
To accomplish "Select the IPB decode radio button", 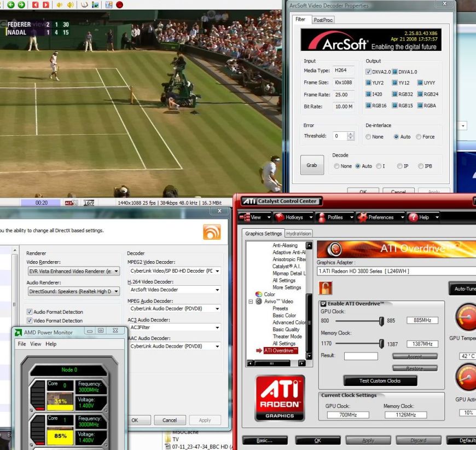I will coord(421,166).
